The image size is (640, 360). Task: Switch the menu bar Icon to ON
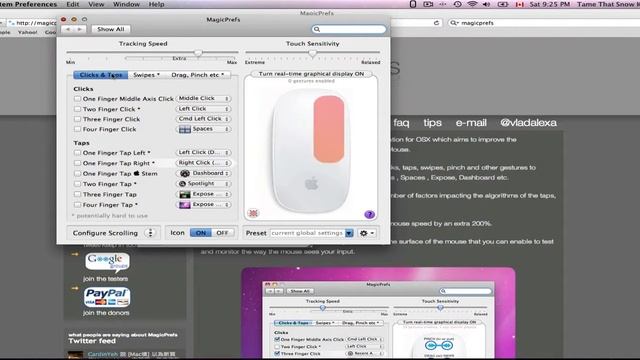pyautogui.click(x=201, y=233)
